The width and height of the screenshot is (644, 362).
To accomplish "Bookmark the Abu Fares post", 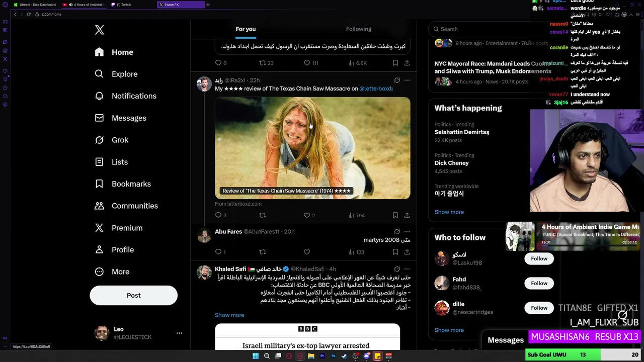I will (x=395, y=252).
